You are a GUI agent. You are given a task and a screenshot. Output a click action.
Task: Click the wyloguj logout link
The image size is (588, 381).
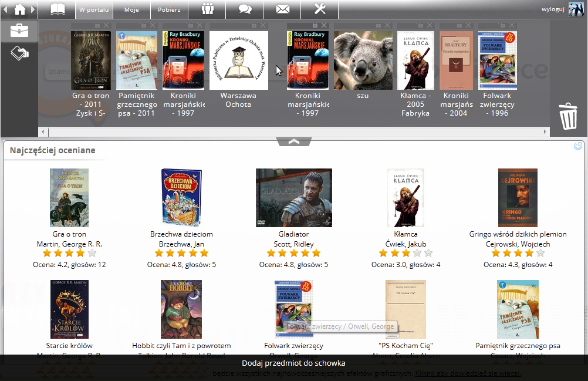(553, 9)
